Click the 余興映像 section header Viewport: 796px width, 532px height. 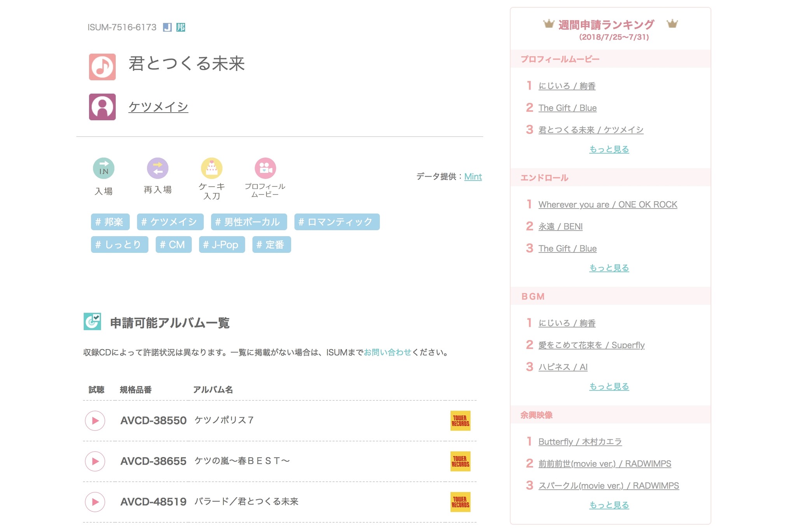point(536,415)
